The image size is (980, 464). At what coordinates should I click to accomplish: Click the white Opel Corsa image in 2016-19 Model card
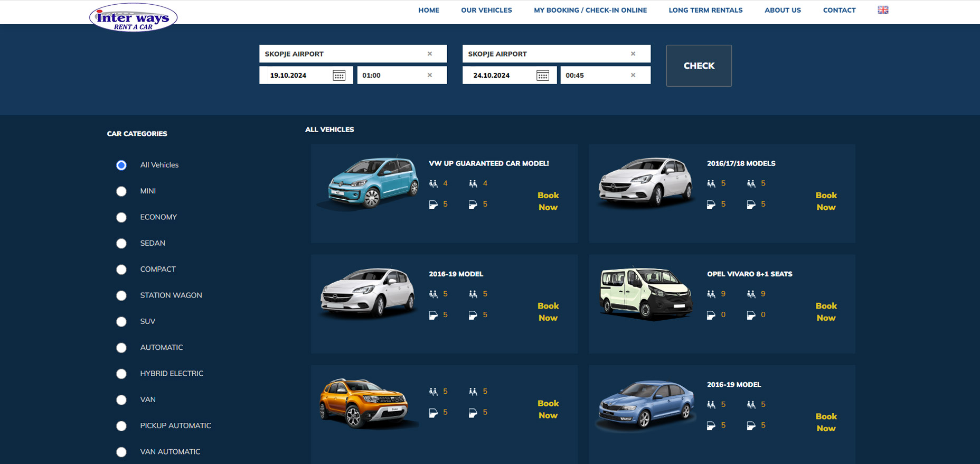tap(368, 292)
